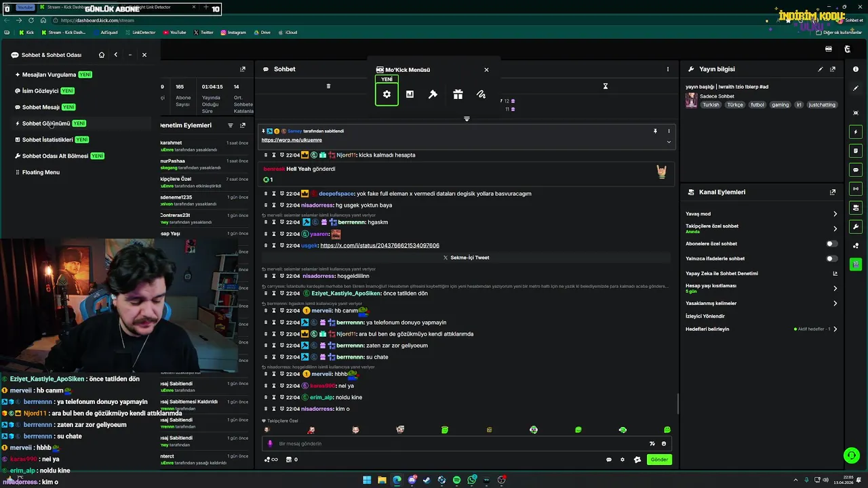The width and height of the screenshot is (868, 488).
Task: Open usgek's x.com status link
Action: tap(380, 245)
